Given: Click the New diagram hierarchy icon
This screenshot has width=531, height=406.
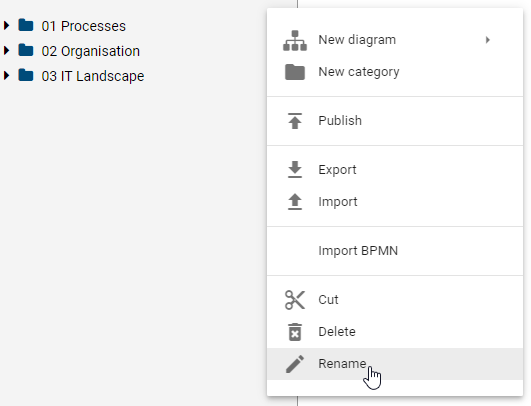Looking at the screenshot, I should pos(295,40).
